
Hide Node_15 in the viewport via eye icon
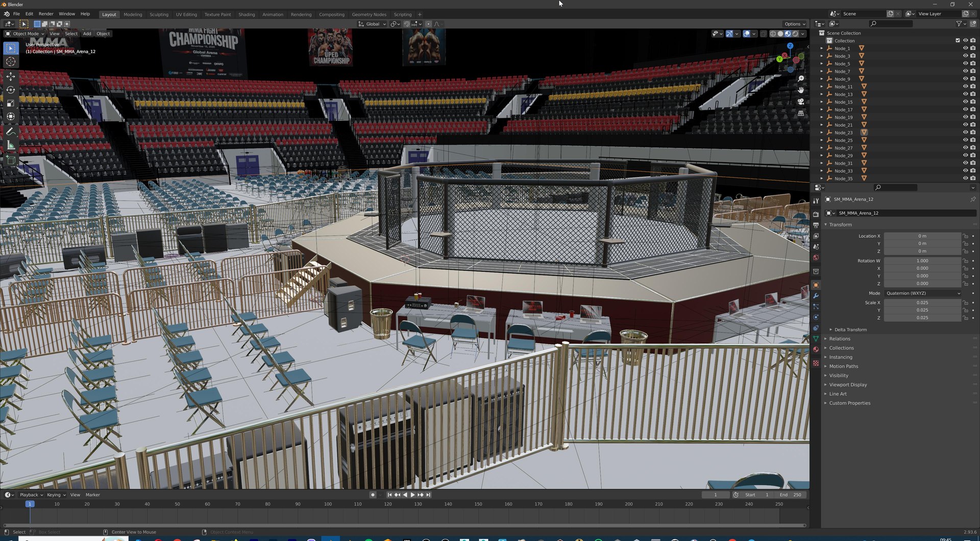tap(965, 102)
